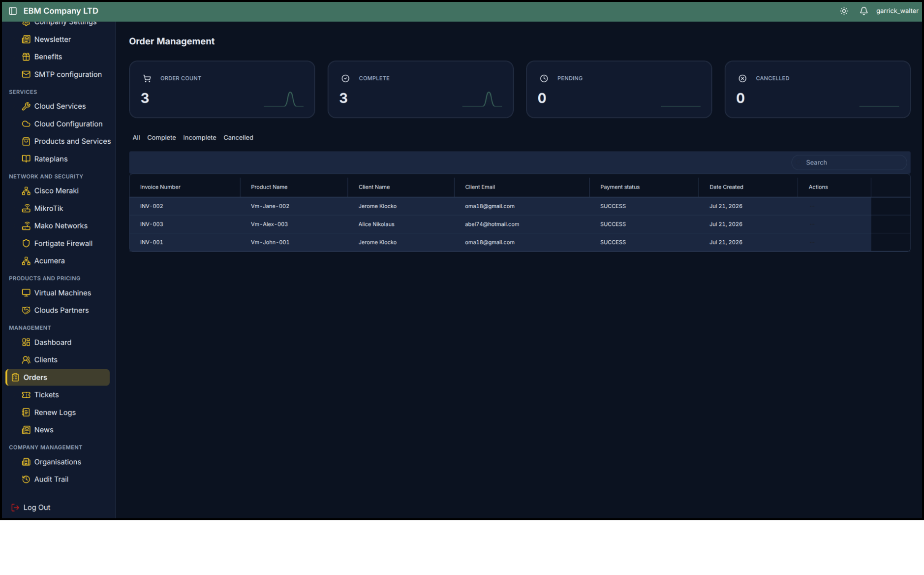
Task: Click the orders Search field
Action: pos(849,162)
